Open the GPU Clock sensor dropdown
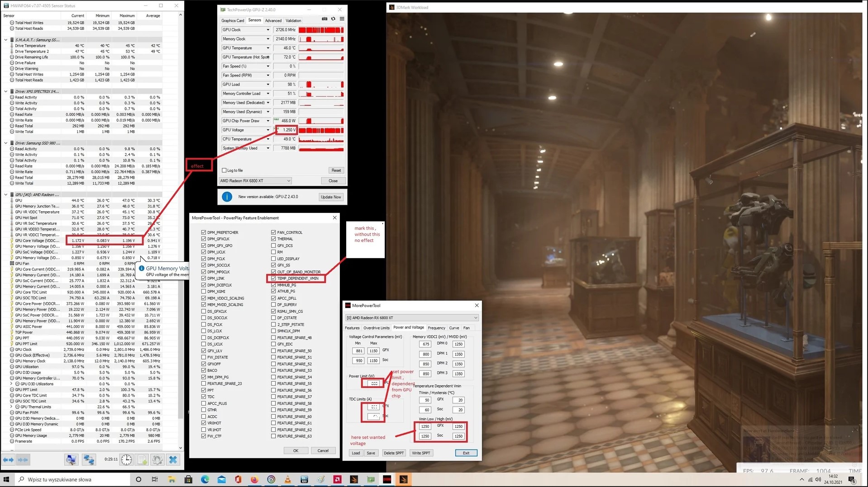This screenshot has height=487, width=868. click(x=268, y=30)
